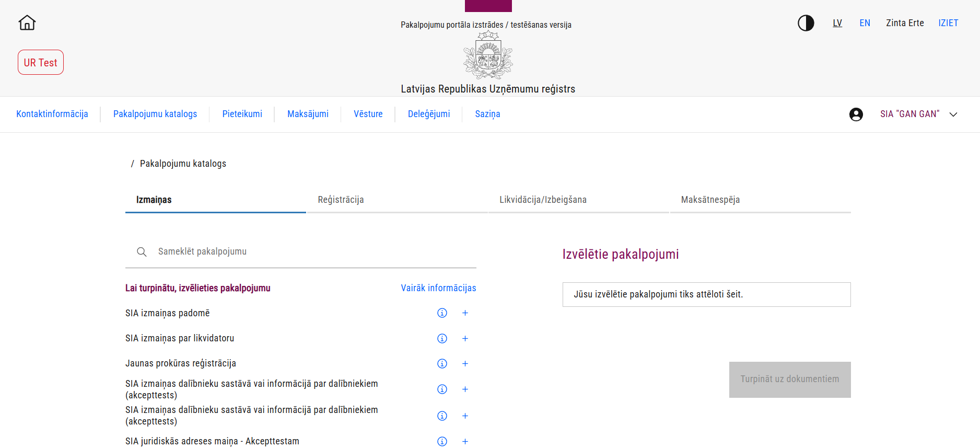This screenshot has height=448, width=980.
Task: Open the Kontaktinformācija menu item
Action: [52, 114]
